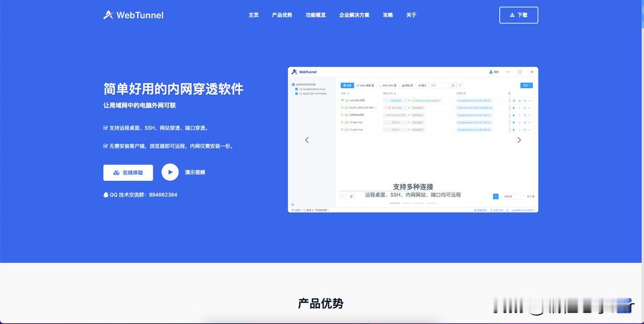Select the 全部 tab in the preview
Viewport: 644px width, 324px height.
[347, 86]
